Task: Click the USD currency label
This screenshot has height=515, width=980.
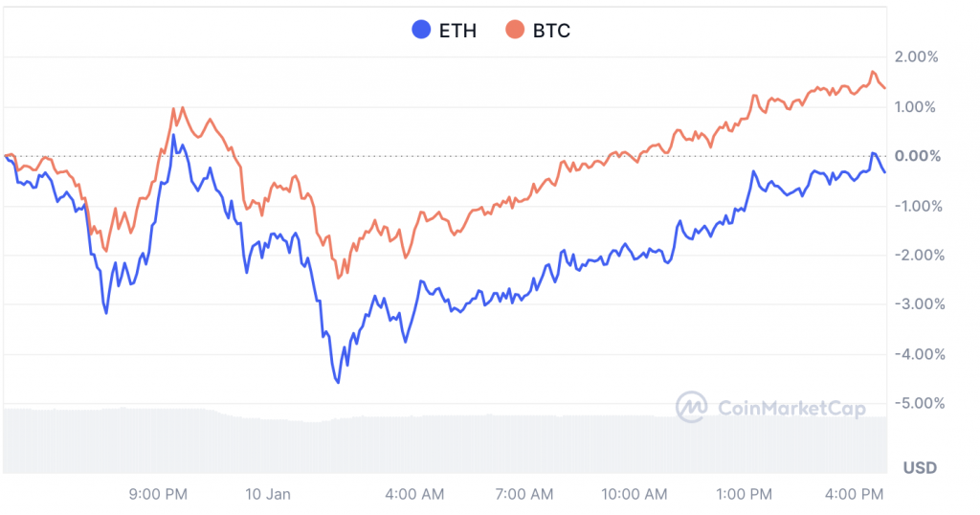Action: point(920,468)
